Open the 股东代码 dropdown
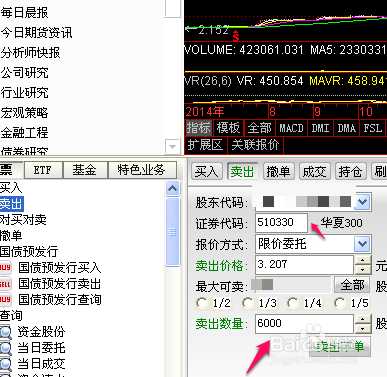This screenshot has width=387, height=377. [362, 202]
